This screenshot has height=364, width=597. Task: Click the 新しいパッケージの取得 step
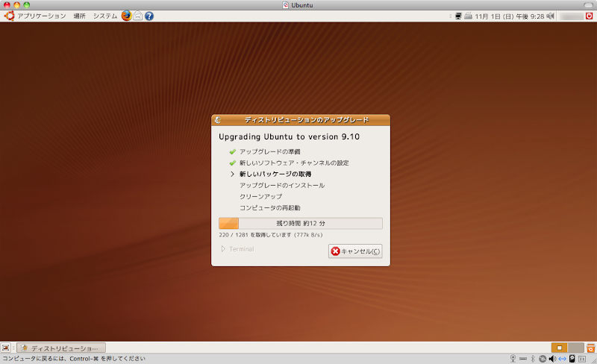pyautogui.click(x=275, y=174)
